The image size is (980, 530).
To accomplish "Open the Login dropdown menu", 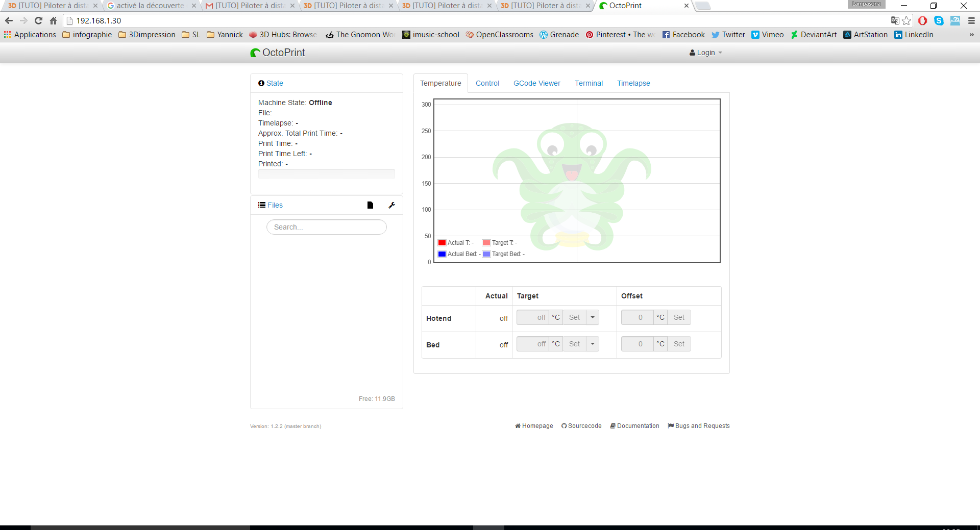I will (706, 53).
